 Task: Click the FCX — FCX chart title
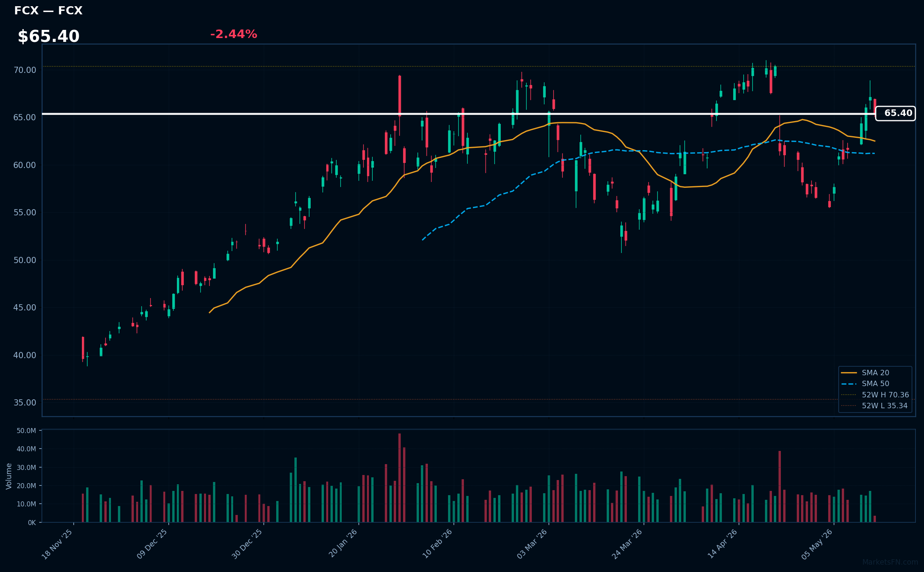(48, 11)
